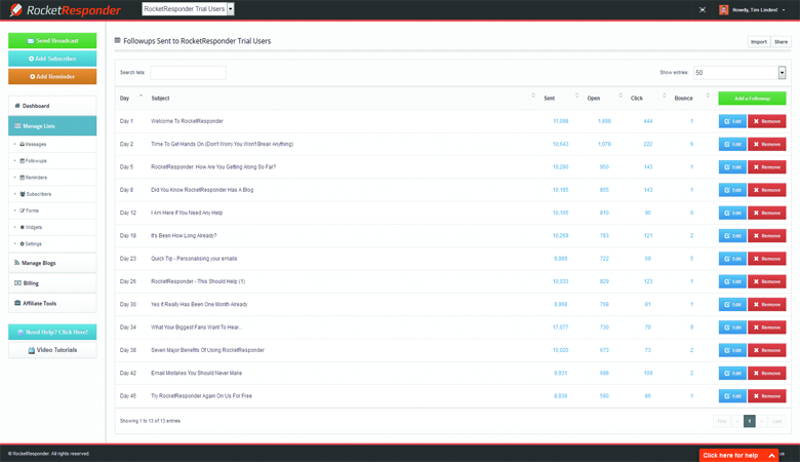Edit the Day 2 Time To Get Hands On followup
The height and width of the screenshot is (462, 800).
[732, 144]
